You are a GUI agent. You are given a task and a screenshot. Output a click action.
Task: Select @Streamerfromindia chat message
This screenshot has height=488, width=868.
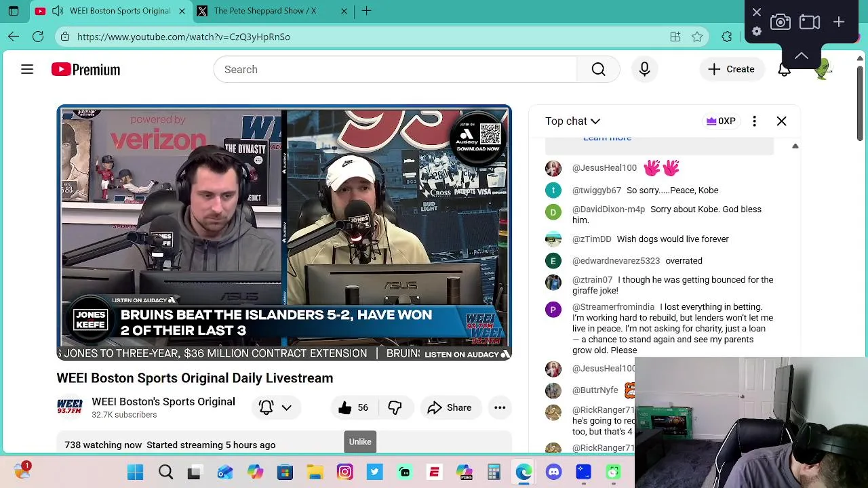(659, 328)
